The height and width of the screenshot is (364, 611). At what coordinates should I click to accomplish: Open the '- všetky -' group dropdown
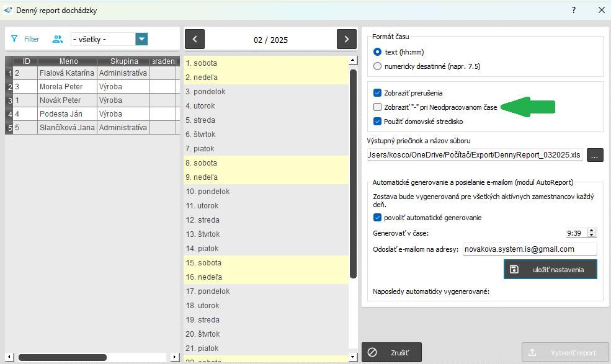click(x=142, y=39)
